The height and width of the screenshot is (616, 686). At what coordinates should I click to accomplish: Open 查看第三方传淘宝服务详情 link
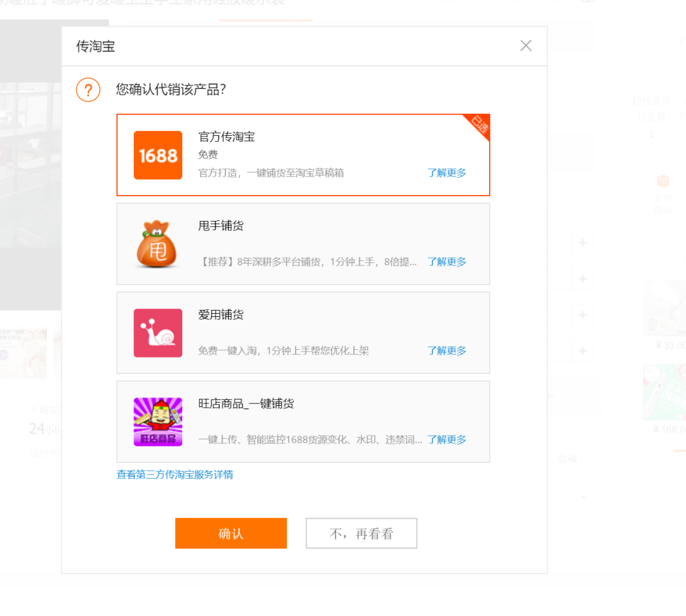pyautogui.click(x=175, y=474)
